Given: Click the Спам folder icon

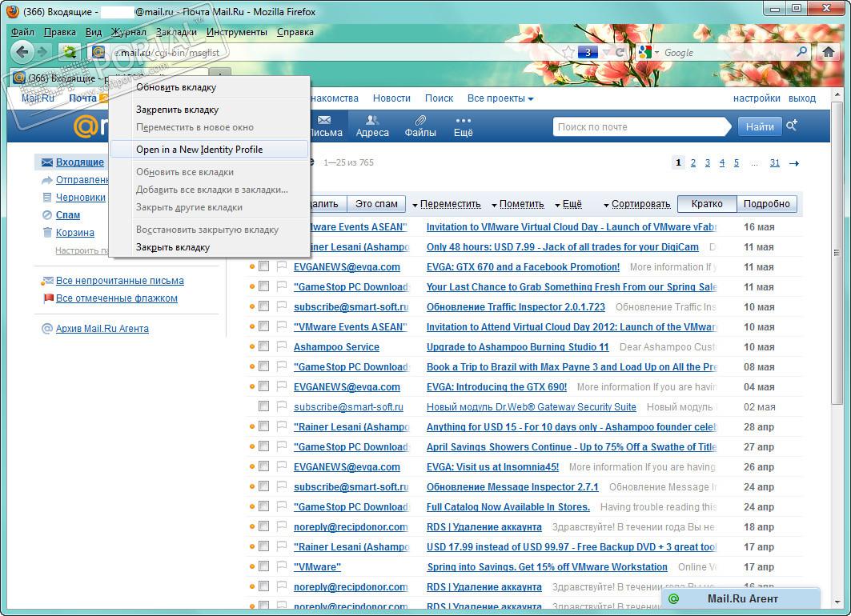Looking at the screenshot, I should (x=47, y=214).
